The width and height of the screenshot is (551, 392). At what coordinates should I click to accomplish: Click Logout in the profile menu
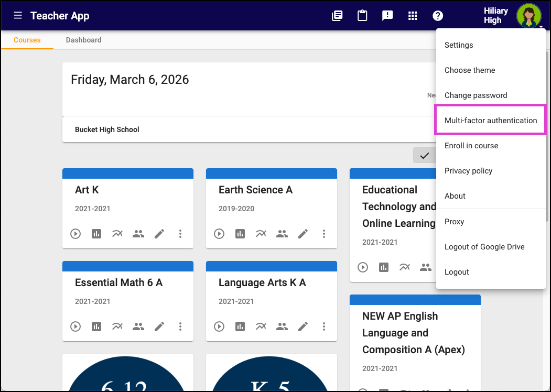491,272
